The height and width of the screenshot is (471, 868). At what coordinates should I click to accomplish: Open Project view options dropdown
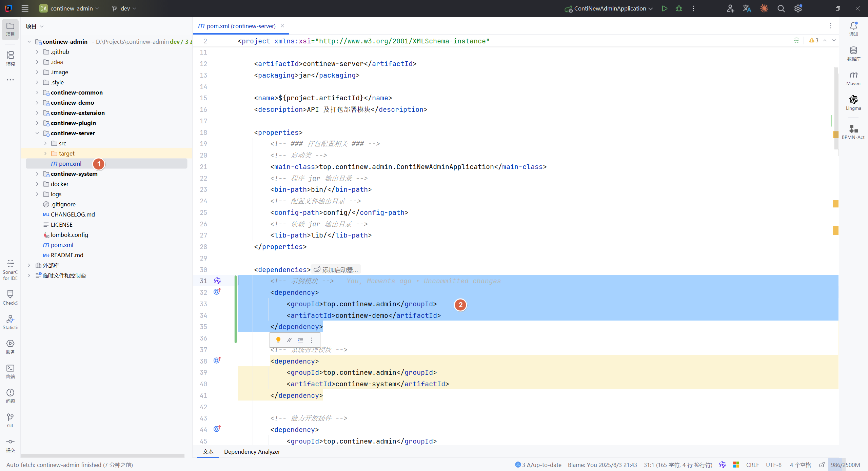pos(35,26)
